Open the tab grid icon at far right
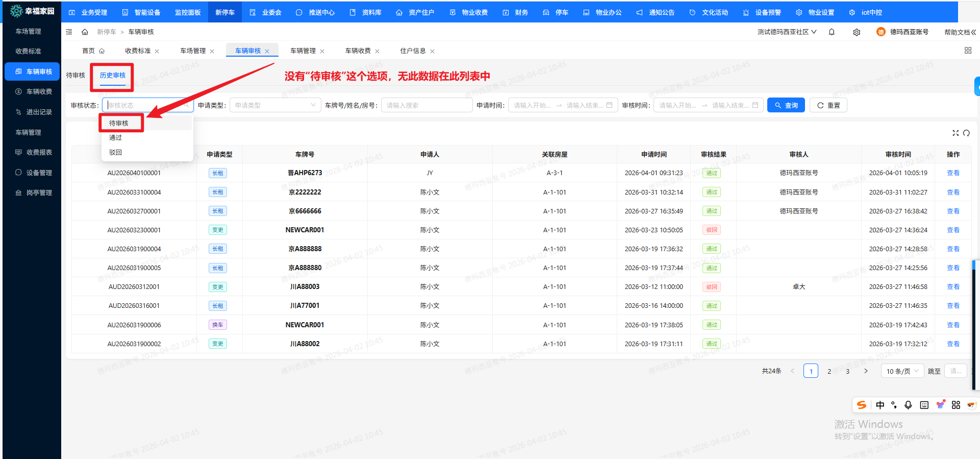980x459 pixels. click(x=968, y=51)
